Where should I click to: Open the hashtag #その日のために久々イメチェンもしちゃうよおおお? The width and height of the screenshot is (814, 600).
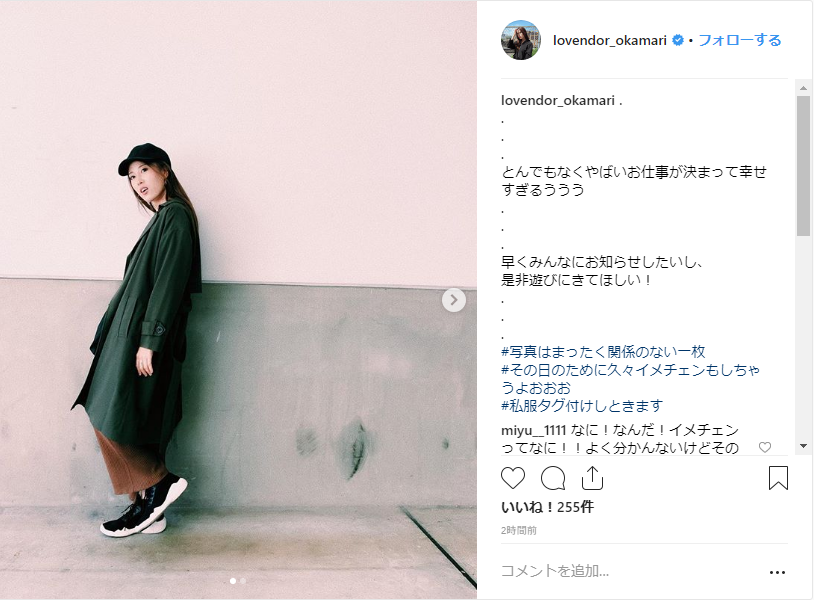pyautogui.click(x=630, y=378)
